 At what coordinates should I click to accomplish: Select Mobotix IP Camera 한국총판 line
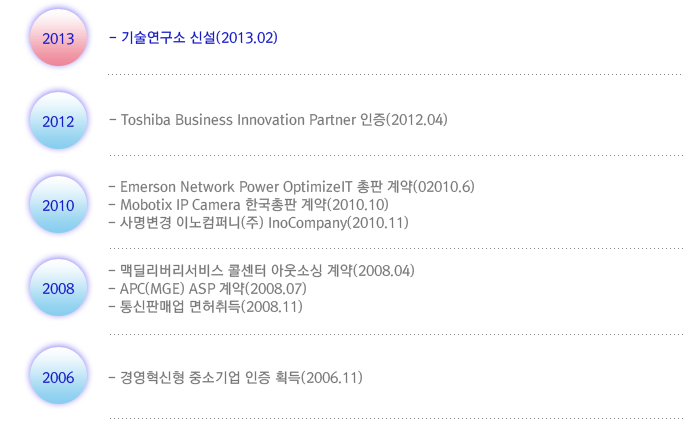coord(249,205)
